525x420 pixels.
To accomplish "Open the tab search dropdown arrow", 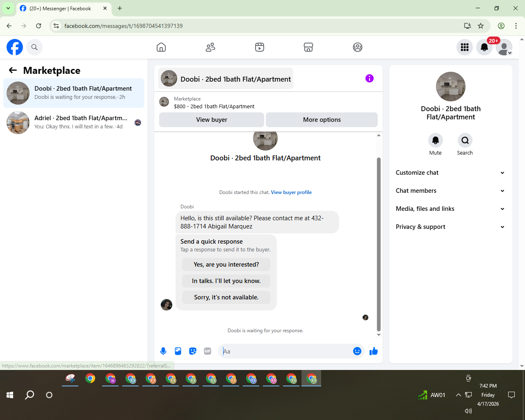I will (8, 8).
